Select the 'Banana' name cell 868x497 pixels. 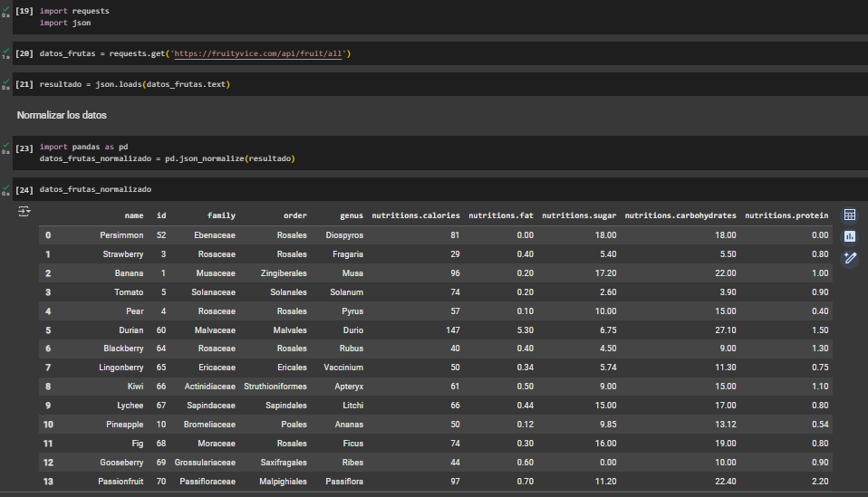pyautogui.click(x=129, y=273)
